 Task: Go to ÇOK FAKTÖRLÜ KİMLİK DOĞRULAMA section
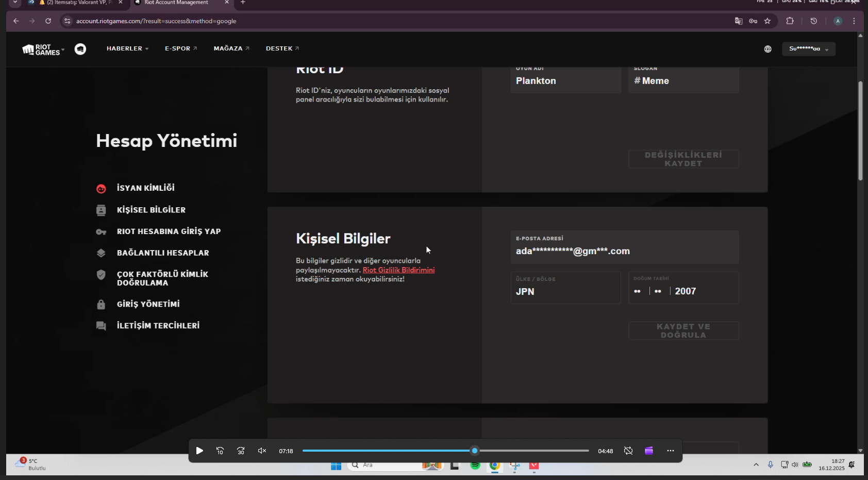(x=162, y=278)
